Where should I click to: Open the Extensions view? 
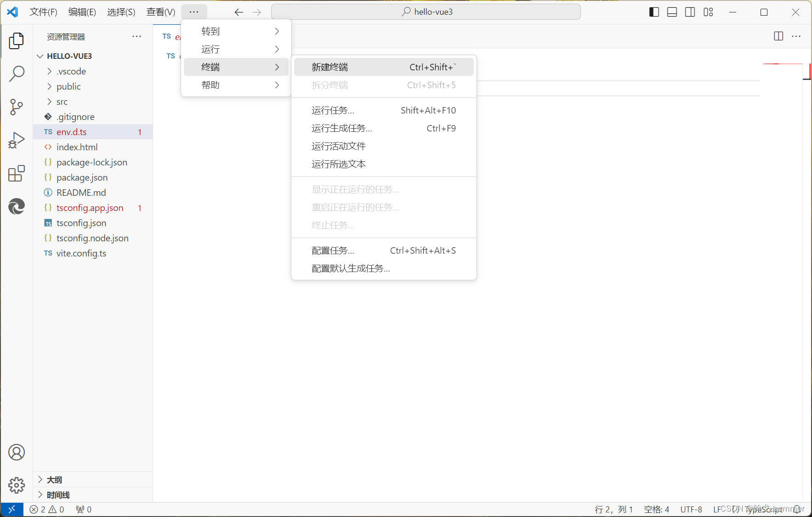17,174
